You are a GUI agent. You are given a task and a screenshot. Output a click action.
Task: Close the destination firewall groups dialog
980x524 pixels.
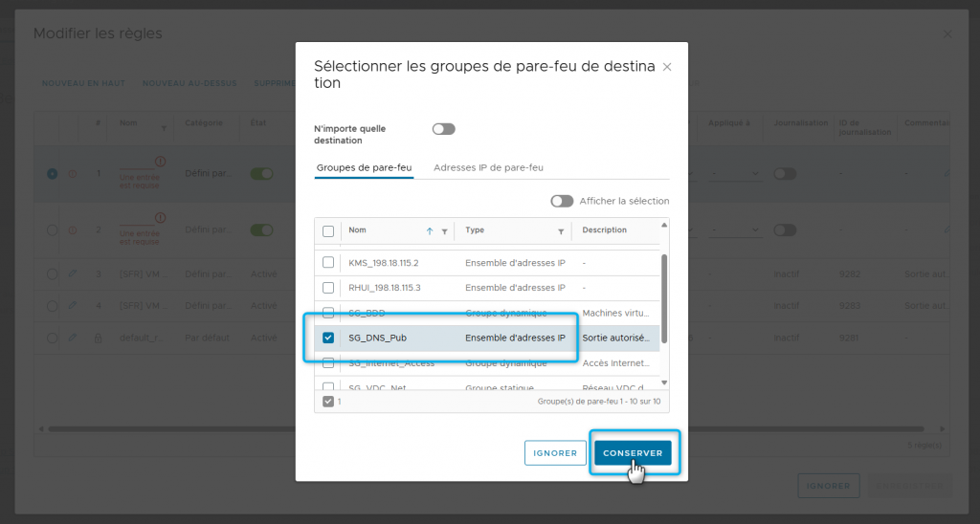(x=667, y=67)
